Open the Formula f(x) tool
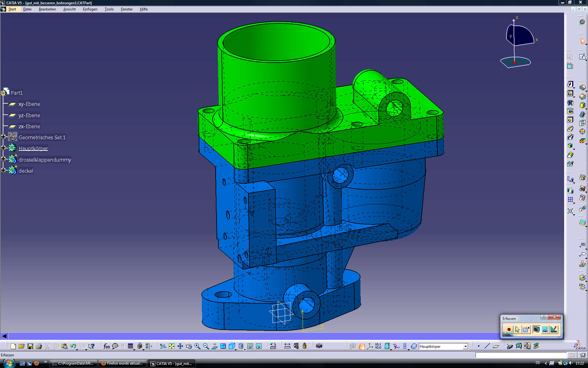Screen dimensions: 588x368 pyautogui.click(x=106, y=346)
